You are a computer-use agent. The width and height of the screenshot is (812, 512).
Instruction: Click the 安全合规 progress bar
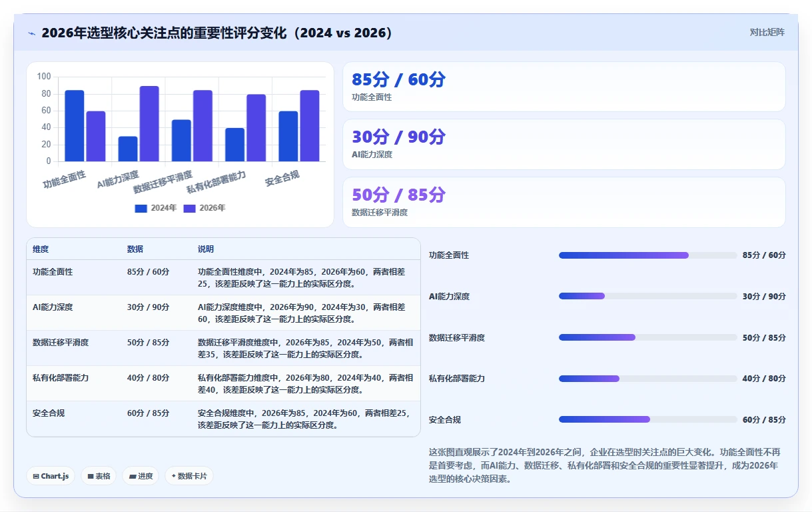tap(648, 419)
